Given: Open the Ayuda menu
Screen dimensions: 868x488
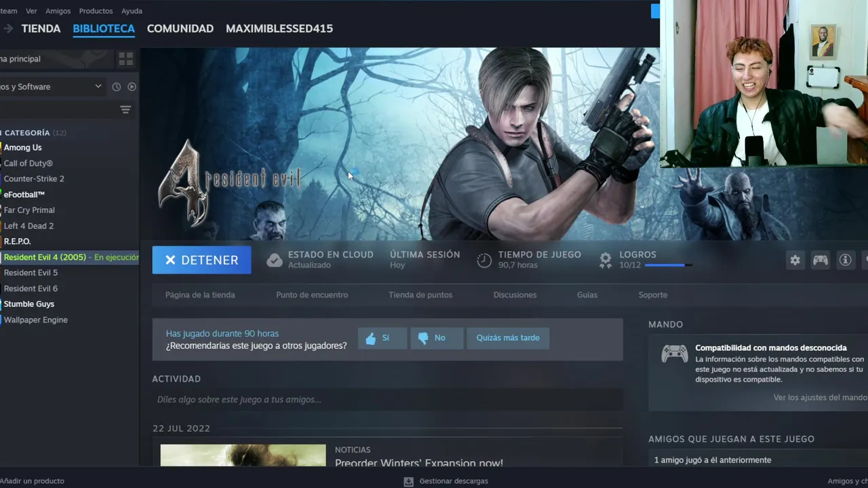Looking at the screenshot, I should pyautogui.click(x=132, y=11).
